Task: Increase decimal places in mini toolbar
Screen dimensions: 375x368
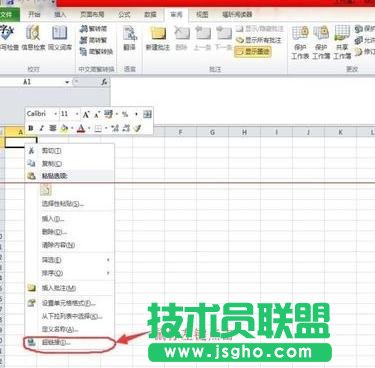Action: (x=115, y=128)
